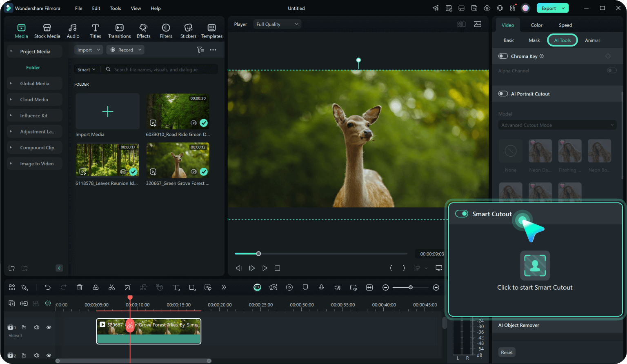Open the Smart search mode dropdown
The width and height of the screenshot is (627, 364).
[x=86, y=69]
